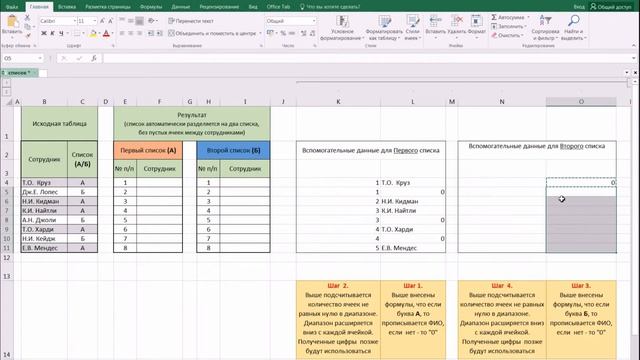Switch to the Формулы tab
Screen dimensions: 640x360
(x=151, y=7)
